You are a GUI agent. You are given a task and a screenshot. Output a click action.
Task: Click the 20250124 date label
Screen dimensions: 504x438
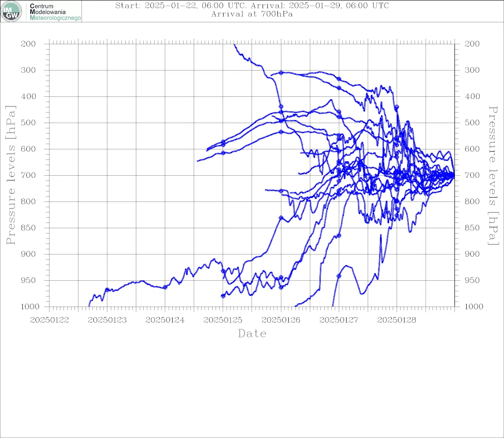165,320
